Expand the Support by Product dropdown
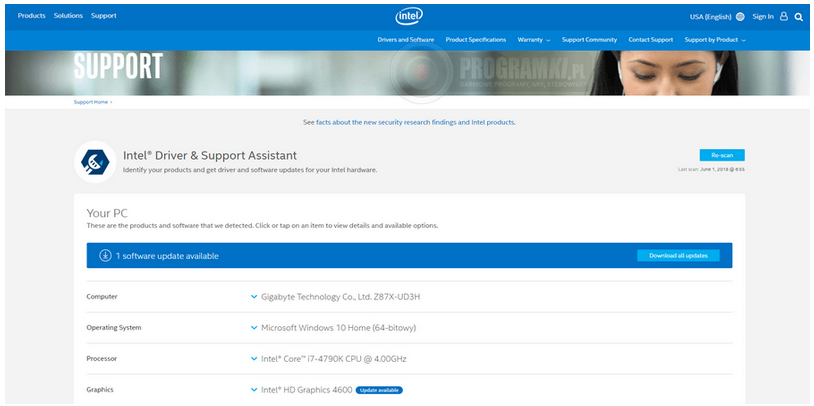The image size is (814, 406). (x=715, y=39)
